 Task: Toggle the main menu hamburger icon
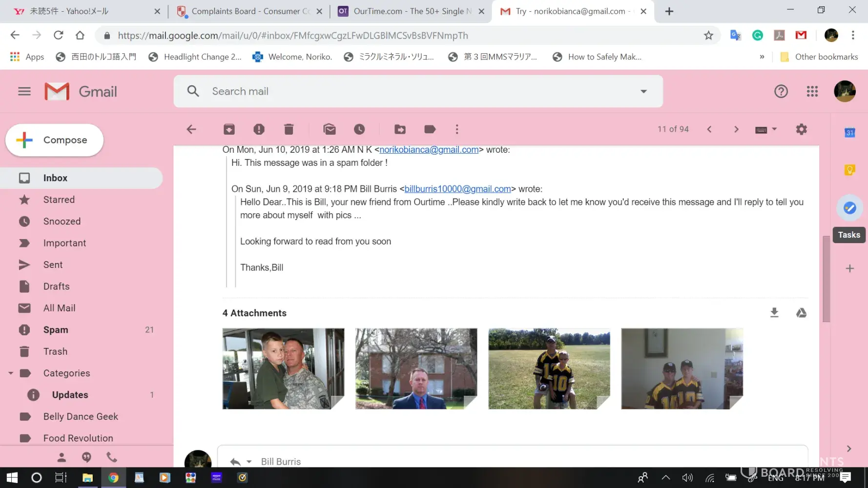24,91
